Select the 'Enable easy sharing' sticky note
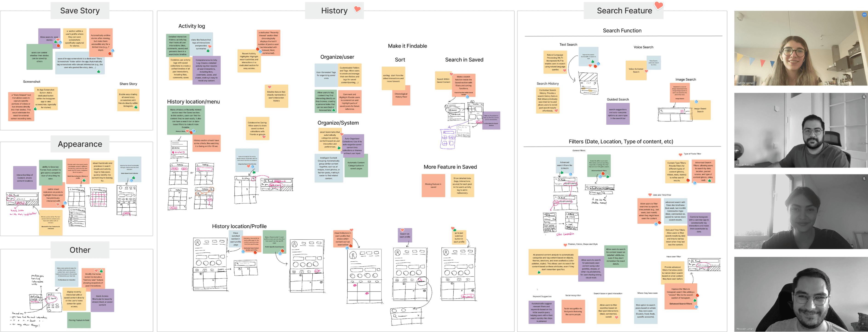This screenshot has height=332, width=868. click(128, 100)
